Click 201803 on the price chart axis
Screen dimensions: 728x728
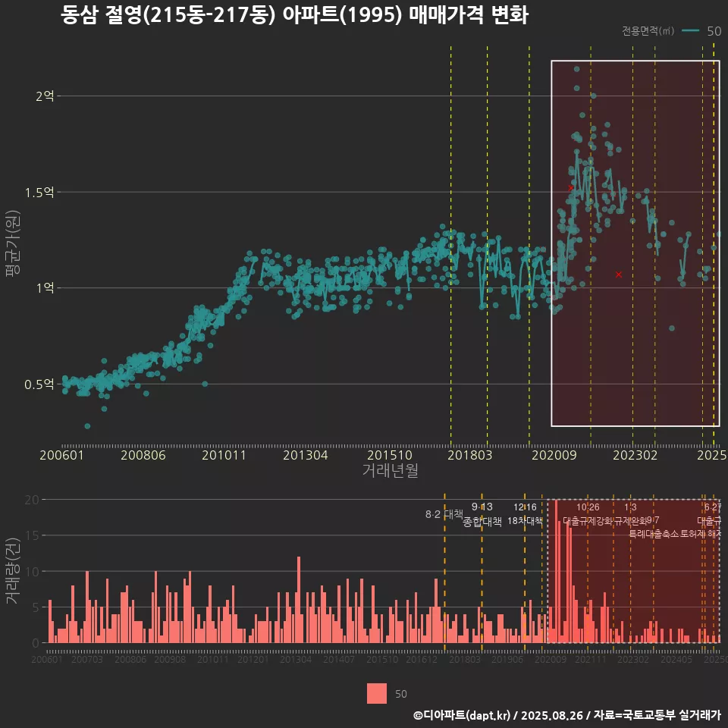470,455
